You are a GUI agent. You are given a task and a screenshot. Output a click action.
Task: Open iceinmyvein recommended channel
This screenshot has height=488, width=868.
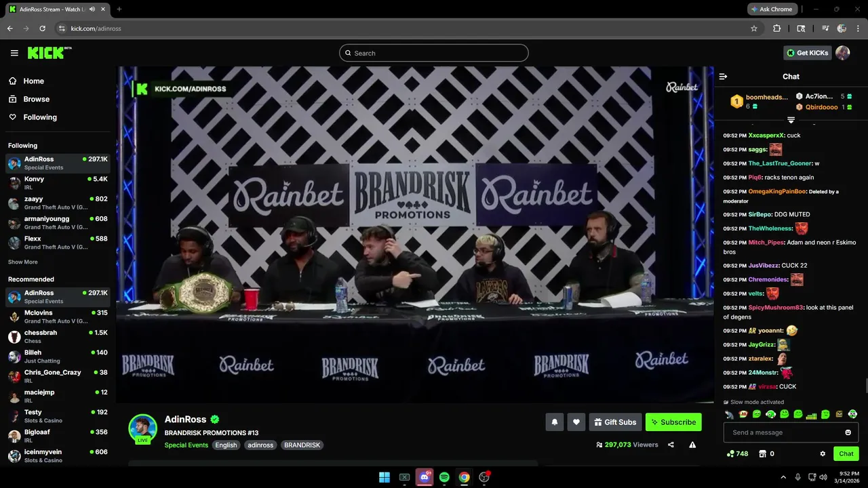click(58, 455)
